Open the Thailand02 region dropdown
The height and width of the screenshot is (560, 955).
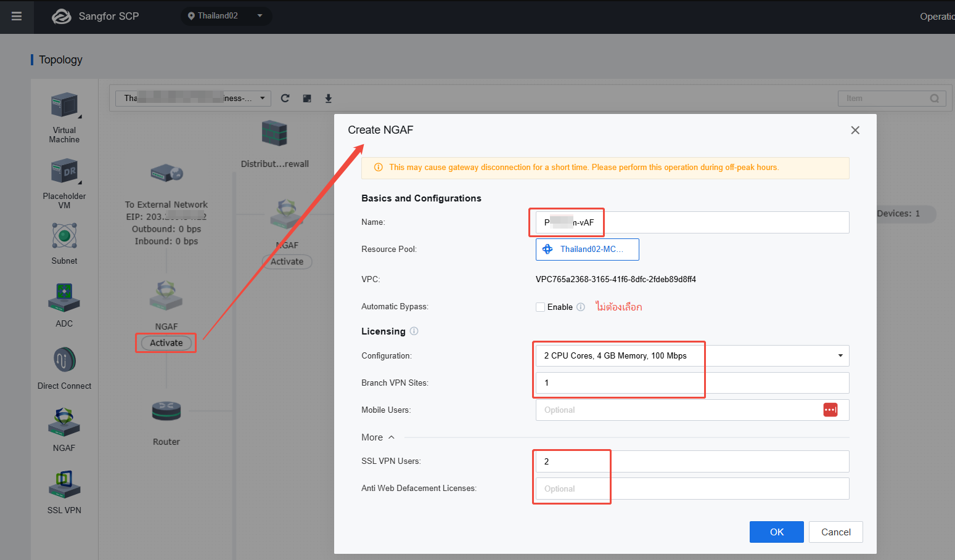pyautogui.click(x=226, y=16)
